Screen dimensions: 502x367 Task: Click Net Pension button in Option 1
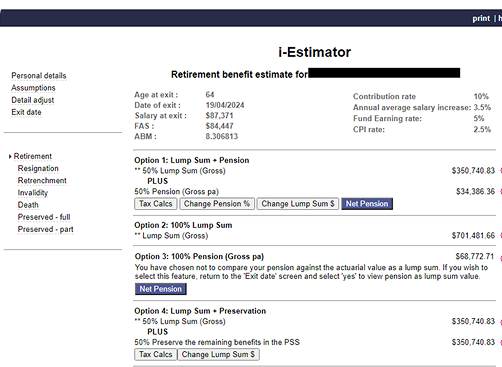click(x=367, y=204)
